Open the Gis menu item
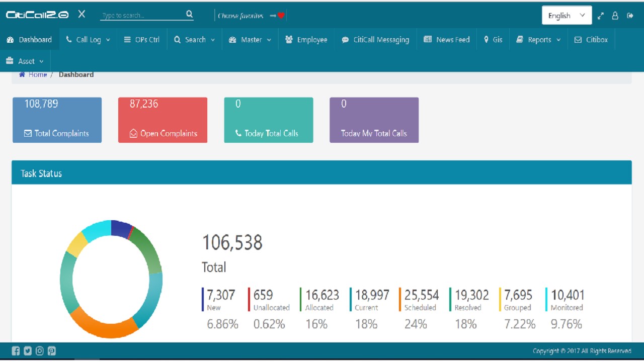 (493, 40)
